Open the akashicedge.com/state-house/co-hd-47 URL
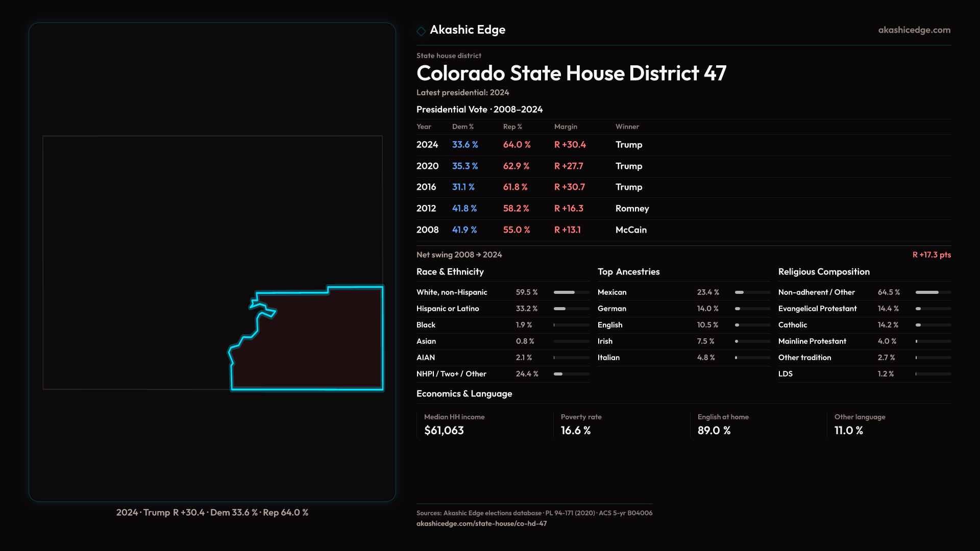The height and width of the screenshot is (551, 980). [x=481, y=523]
